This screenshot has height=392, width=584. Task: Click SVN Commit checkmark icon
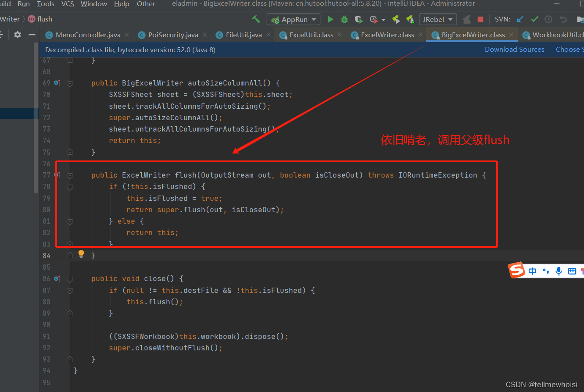coord(534,19)
